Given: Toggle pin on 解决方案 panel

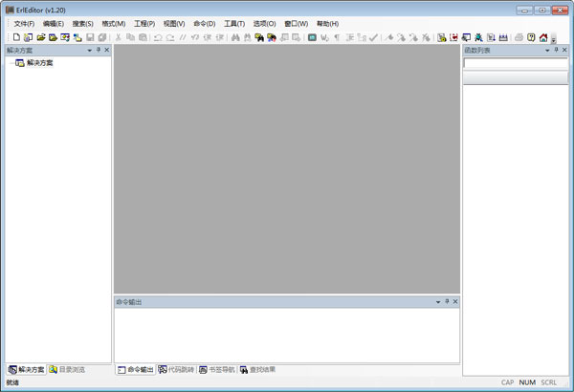Looking at the screenshot, I should pos(99,50).
